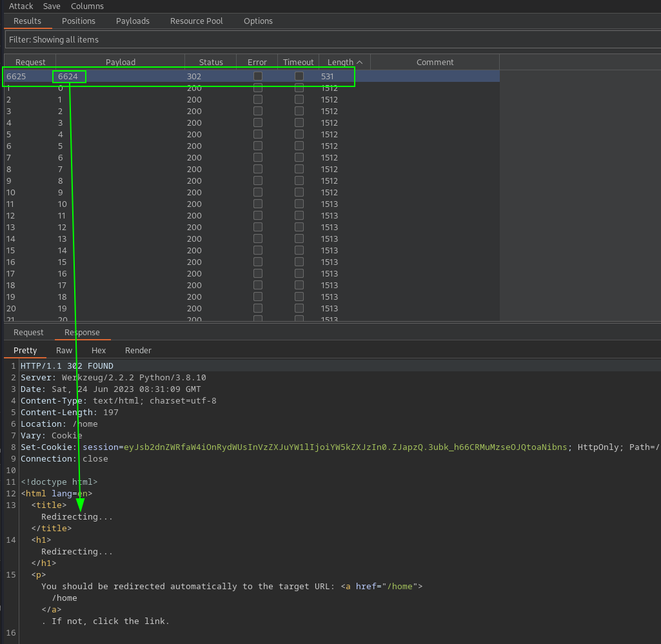Viewport: 661px width, 644px height.
Task: Open the Request message tab
Action: (x=28, y=332)
